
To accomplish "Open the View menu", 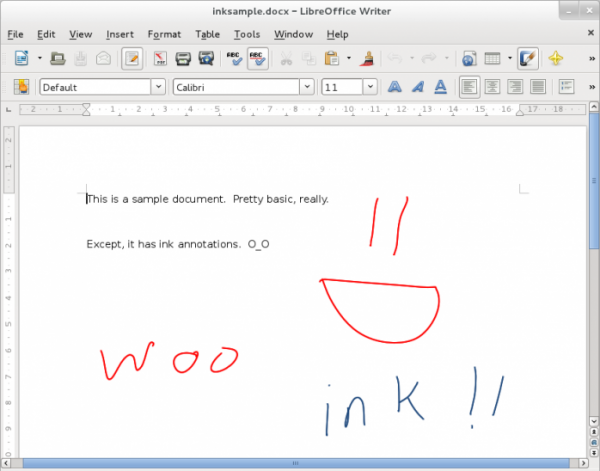I will (80, 34).
